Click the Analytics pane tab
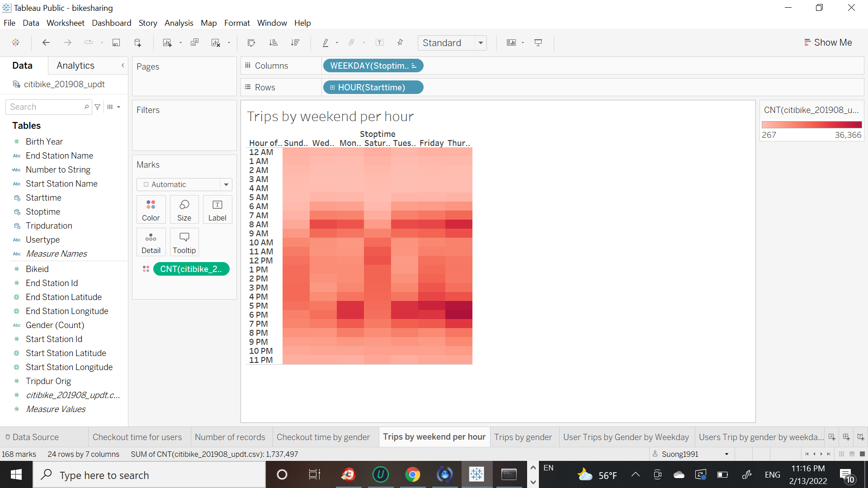The width and height of the screenshot is (868, 488). (x=75, y=66)
